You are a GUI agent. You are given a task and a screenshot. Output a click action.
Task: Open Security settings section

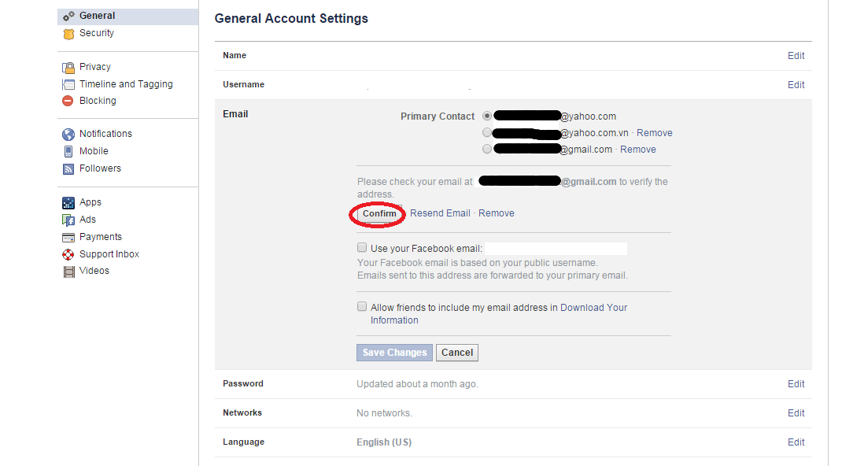(x=96, y=33)
